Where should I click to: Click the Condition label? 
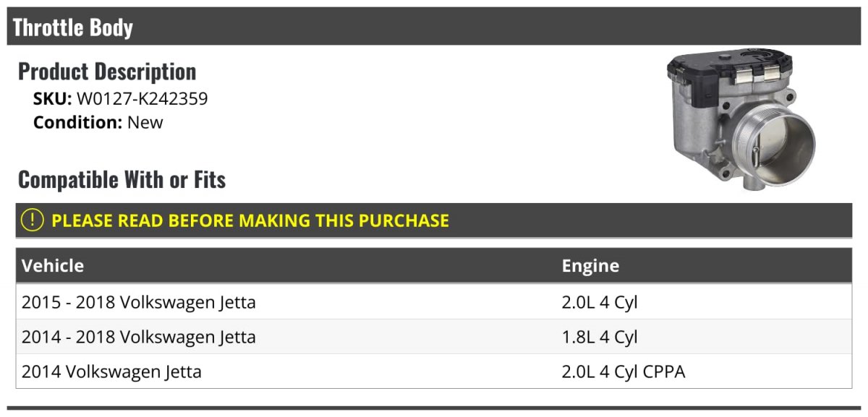click(x=78, y=122)
